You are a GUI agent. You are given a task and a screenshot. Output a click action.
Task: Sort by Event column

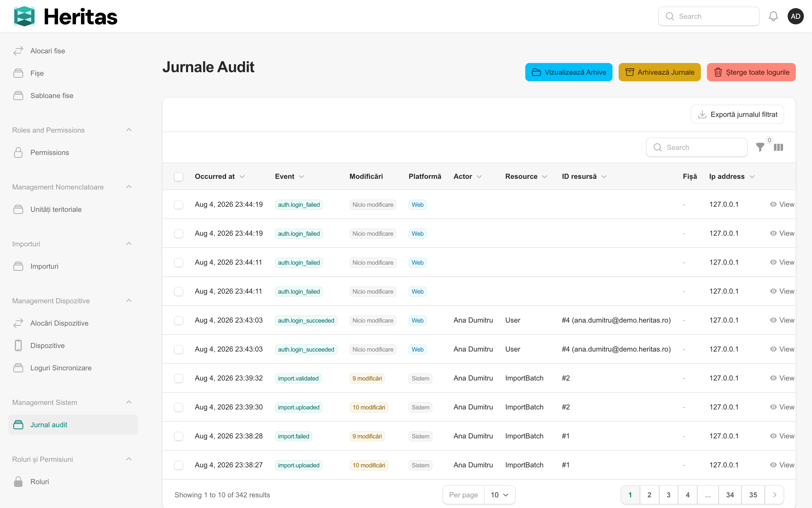289,176
